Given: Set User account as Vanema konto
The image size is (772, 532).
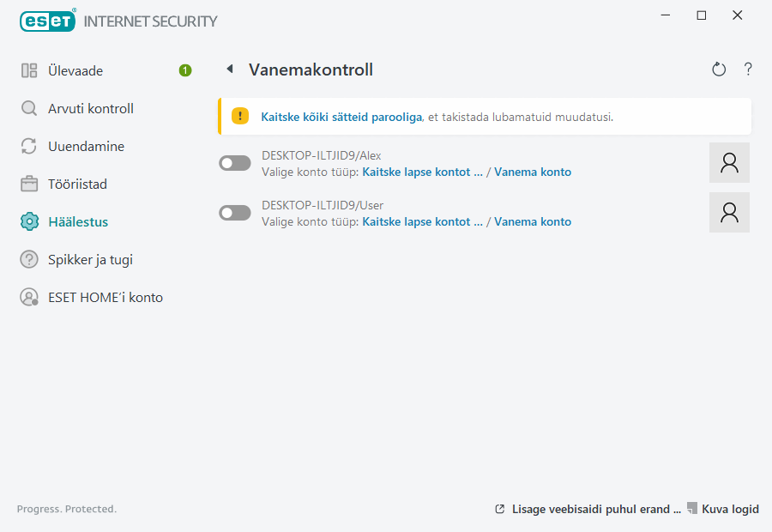Looking at the screenshot, I should point(533,221).
